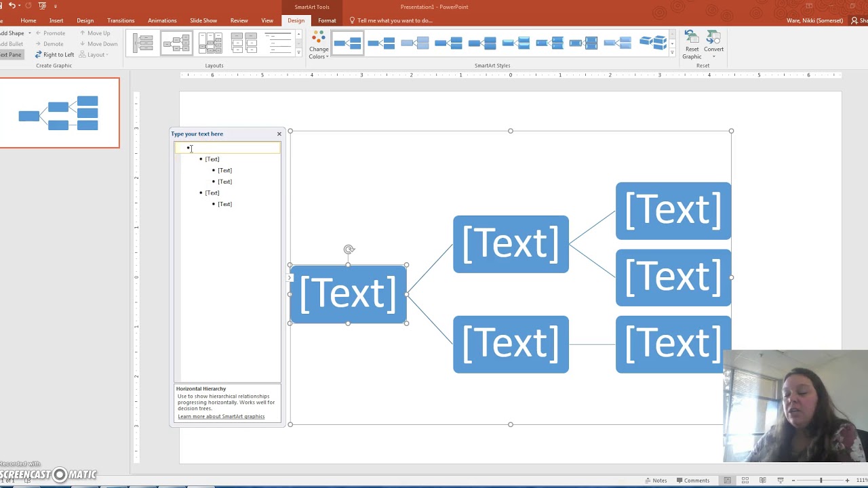Select the third layout in Layouts gallery
The width and height of the screenshot is (868, 488).
[x=210, y=44]
